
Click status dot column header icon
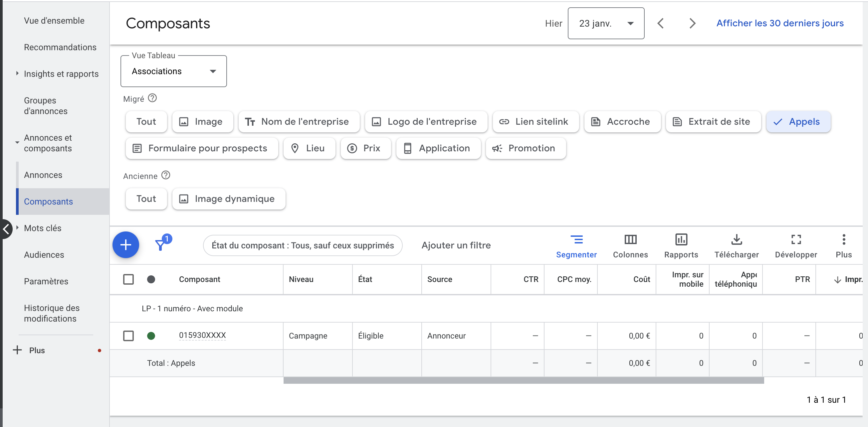(x=151, y=279)
